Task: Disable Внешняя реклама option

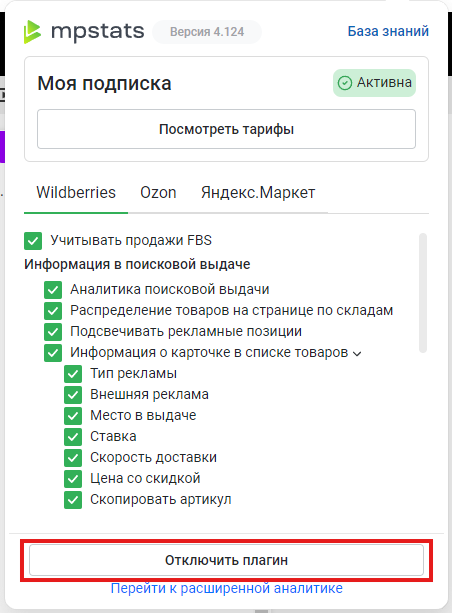Action: [x=73, y=395]
